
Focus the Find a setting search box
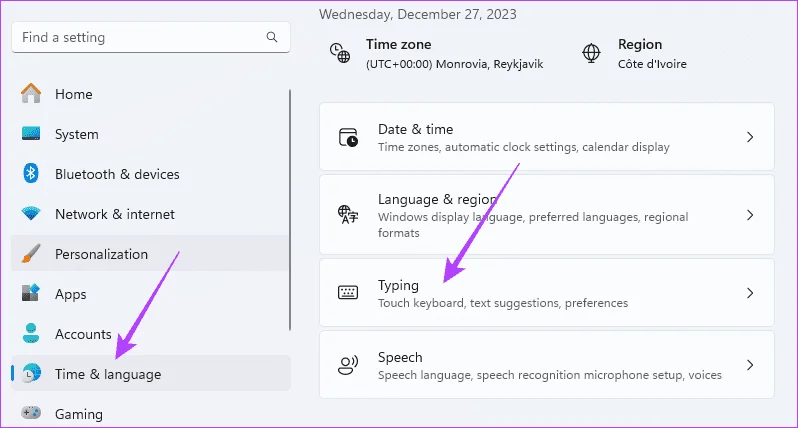[151, 37]
